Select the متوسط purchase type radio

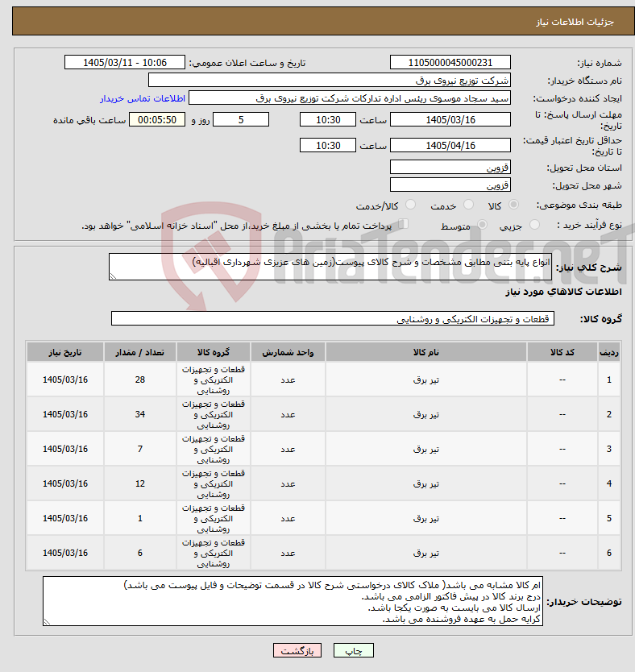(x=482, y=225)
